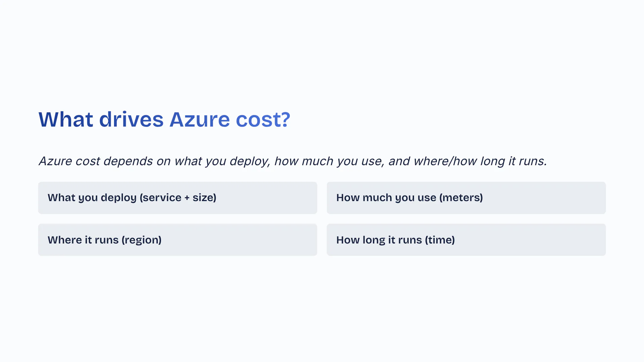Click 'cost?' at the end of the title
Image resolution: width=644 pixels, height=362 pixels.
(x=263, y=119)
